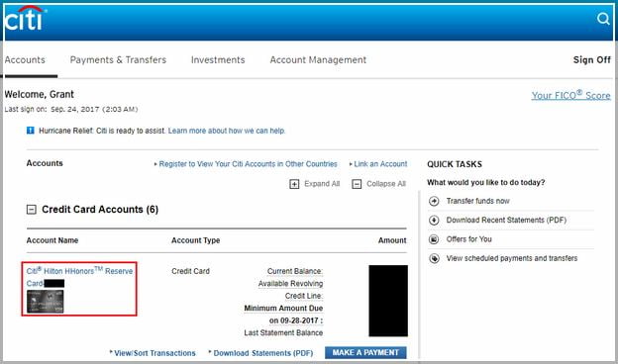The image size is (618, 364).
Task: Click Minimum Amount Due label
Action: [x=283, y=315]
